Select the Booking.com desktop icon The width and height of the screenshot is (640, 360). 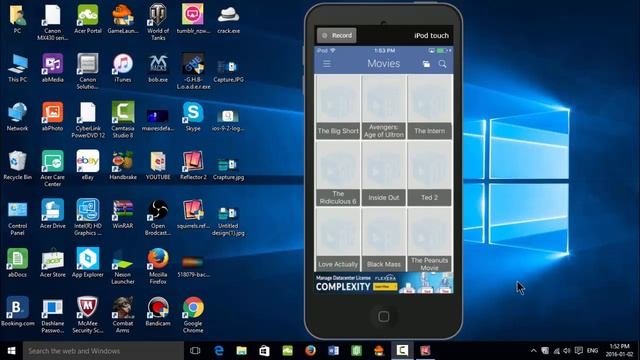tap(17, 311)
